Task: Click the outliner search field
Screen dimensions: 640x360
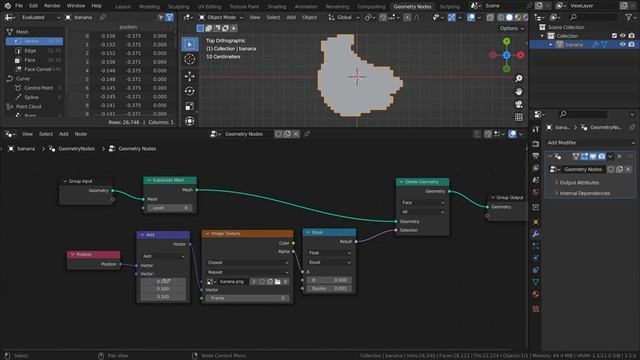Action: click(x=594, y=17)
